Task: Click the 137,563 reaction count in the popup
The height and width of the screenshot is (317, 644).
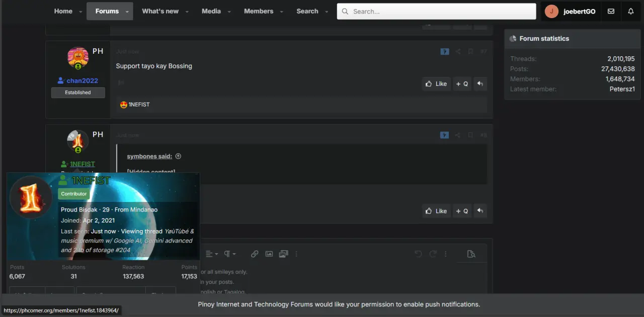Action: (133, 276)
